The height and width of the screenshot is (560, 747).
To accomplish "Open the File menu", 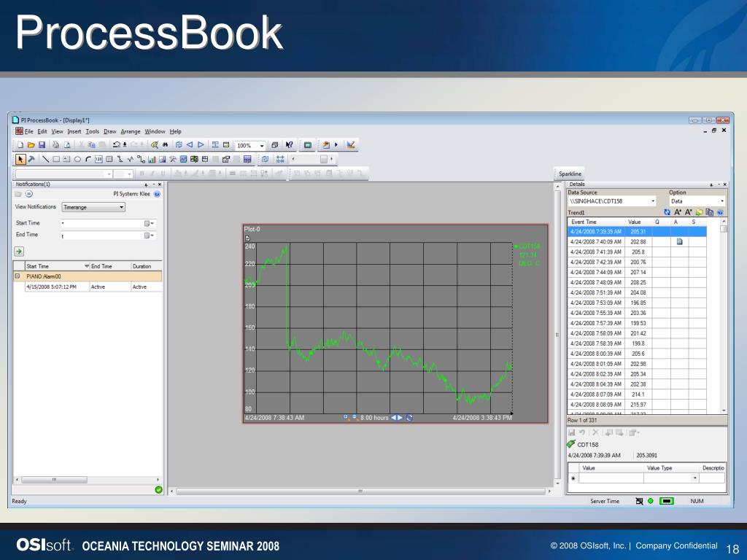I will point(28,131).
